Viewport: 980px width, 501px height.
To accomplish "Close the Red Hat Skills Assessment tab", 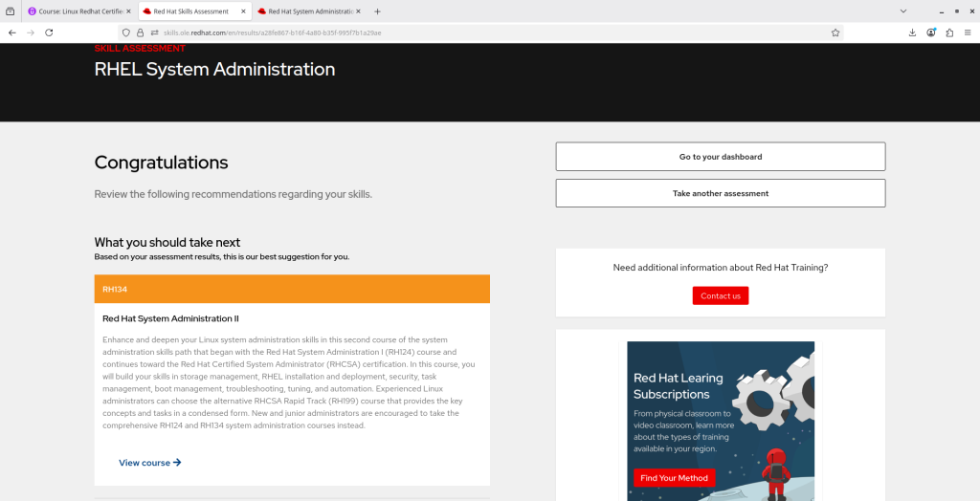I will (243, 11).
